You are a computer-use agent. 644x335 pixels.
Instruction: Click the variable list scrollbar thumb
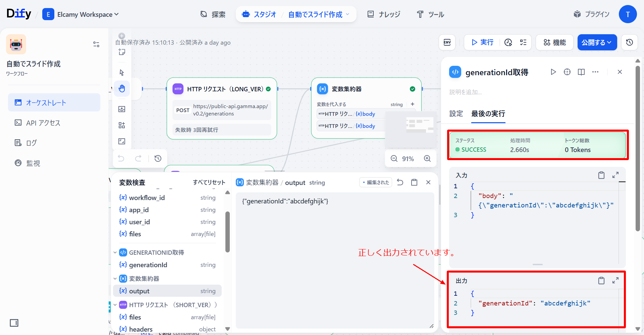[228, 232]
